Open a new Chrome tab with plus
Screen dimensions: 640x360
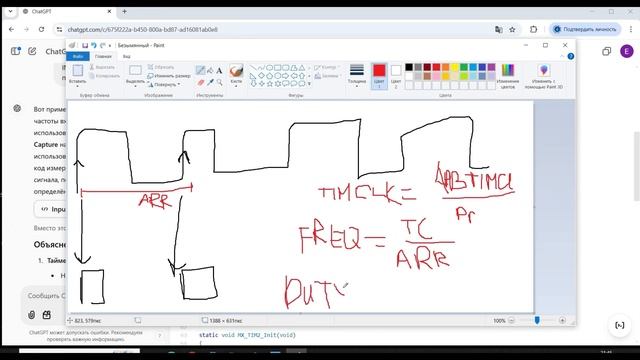tap(124, 11)
